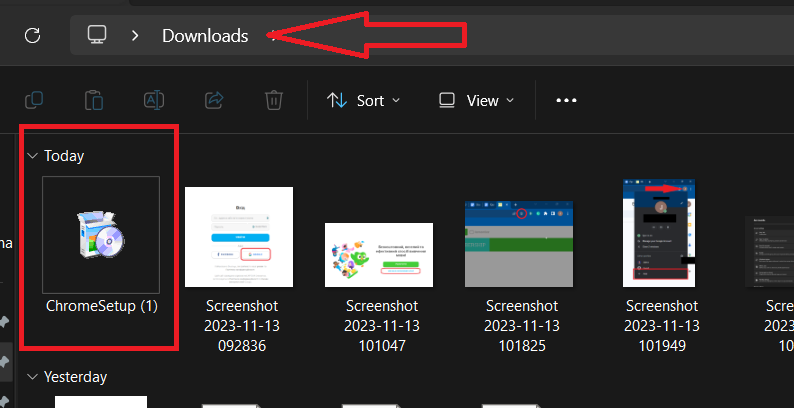Click the Yesterday group header label
Image resolution: width=794 pixels, height=408 pixels.
(x=75, y=377)
